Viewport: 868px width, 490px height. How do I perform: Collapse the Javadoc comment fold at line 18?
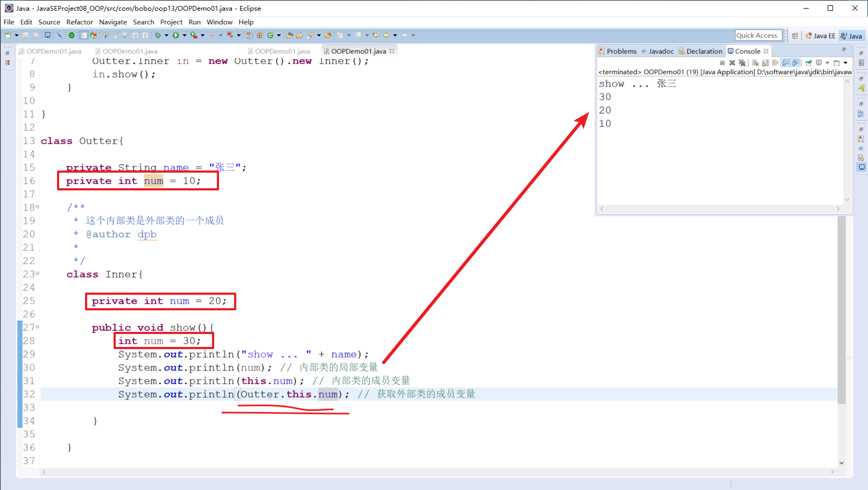(x=37, y=207)
